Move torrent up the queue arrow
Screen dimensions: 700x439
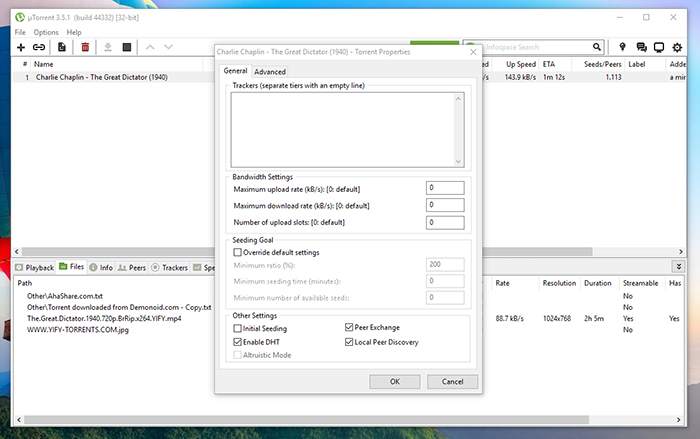pyautogui.click(x=150, y=47)
